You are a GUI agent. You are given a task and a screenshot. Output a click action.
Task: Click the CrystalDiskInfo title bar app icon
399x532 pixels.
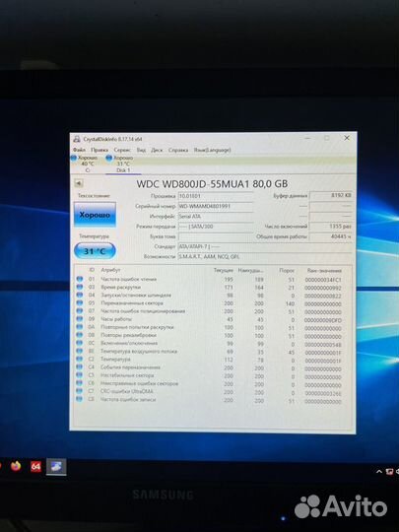coord(77,139)
